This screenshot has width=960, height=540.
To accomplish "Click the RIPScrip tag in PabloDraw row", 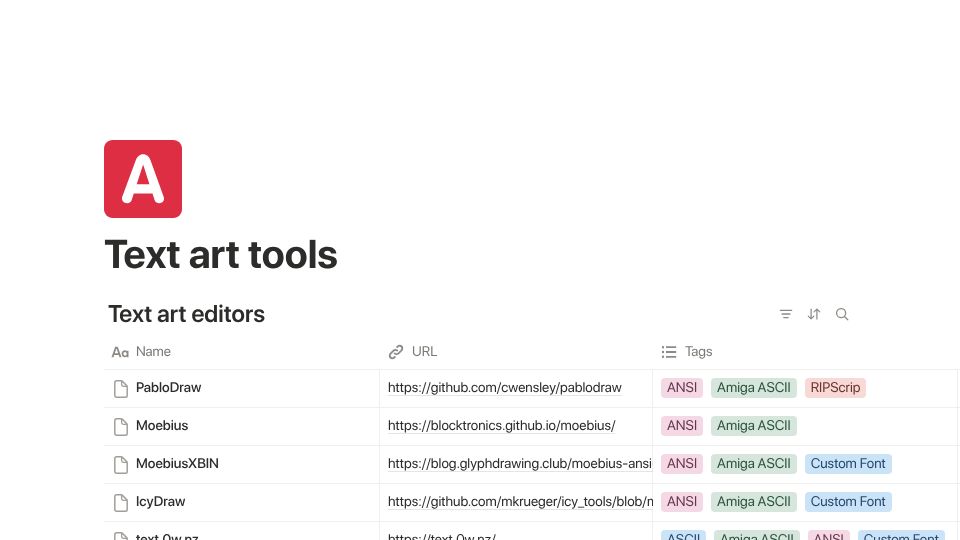I will (835, 388).
